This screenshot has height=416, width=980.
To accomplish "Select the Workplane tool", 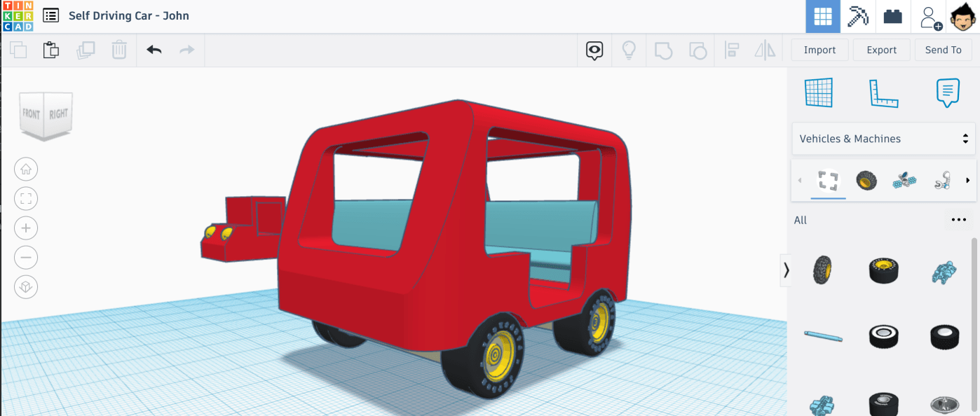I will coord(818,92).
